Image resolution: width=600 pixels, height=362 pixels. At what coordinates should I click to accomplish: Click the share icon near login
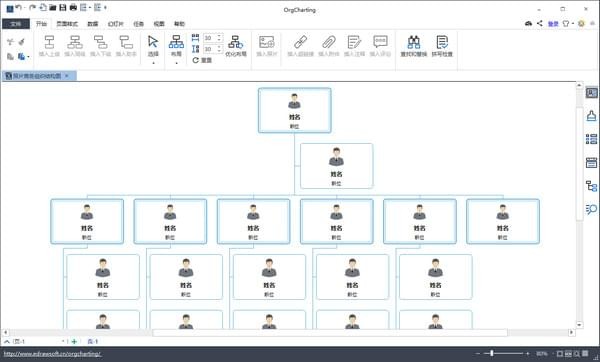click(x=540, y=23)
